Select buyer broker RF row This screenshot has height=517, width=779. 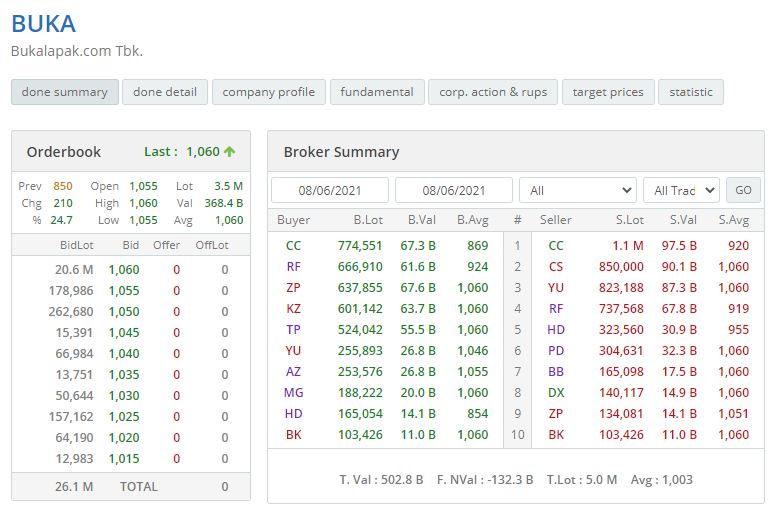coord(388,267)
